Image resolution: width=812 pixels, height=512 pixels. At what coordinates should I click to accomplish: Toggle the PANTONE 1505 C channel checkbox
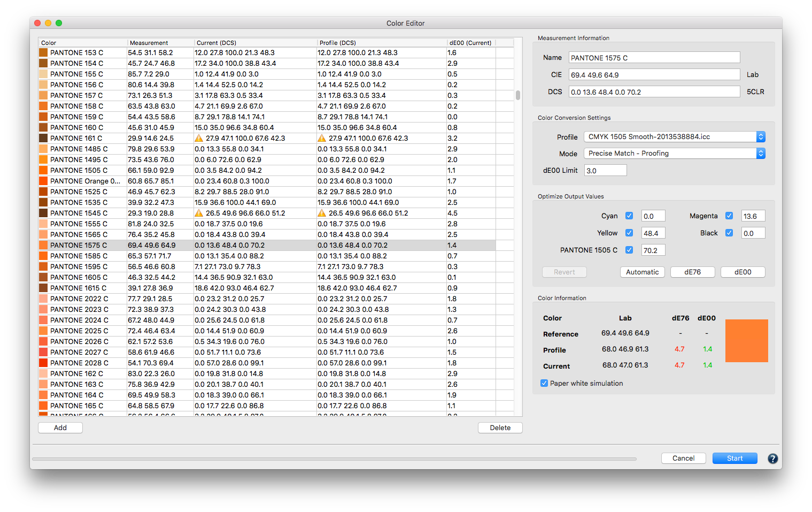pos(629,250)
